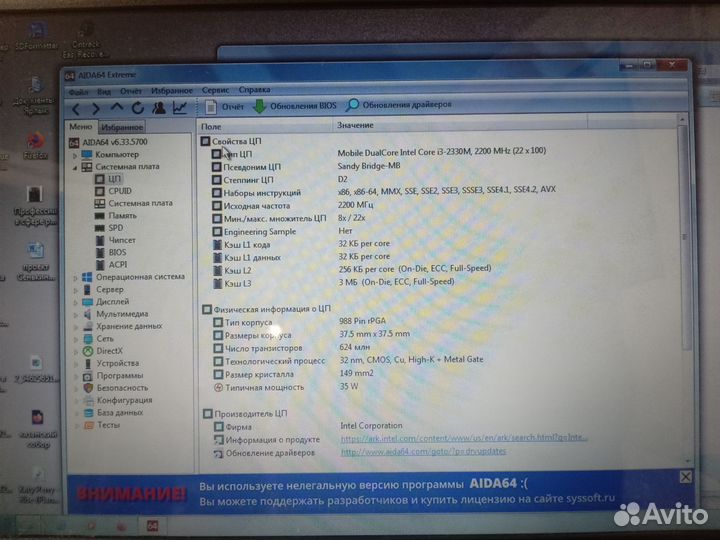Image resolution: width=720 pixels, height=540 pixels.
Task: Go up one level with the Up arrow
Action: [x=117, y=107]
